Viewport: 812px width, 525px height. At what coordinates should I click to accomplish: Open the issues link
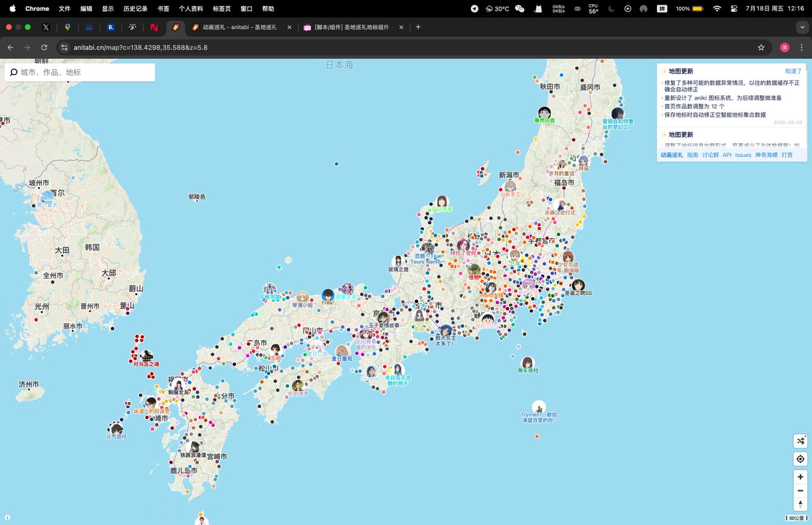coord(743,155)
